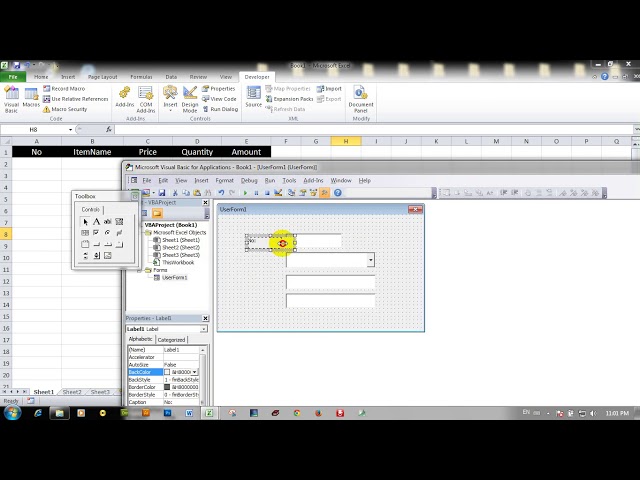This screenshot has height=480, width=640.
Task: Click the Undo icon in the VBA toolbar
Action: click(221, 193)
